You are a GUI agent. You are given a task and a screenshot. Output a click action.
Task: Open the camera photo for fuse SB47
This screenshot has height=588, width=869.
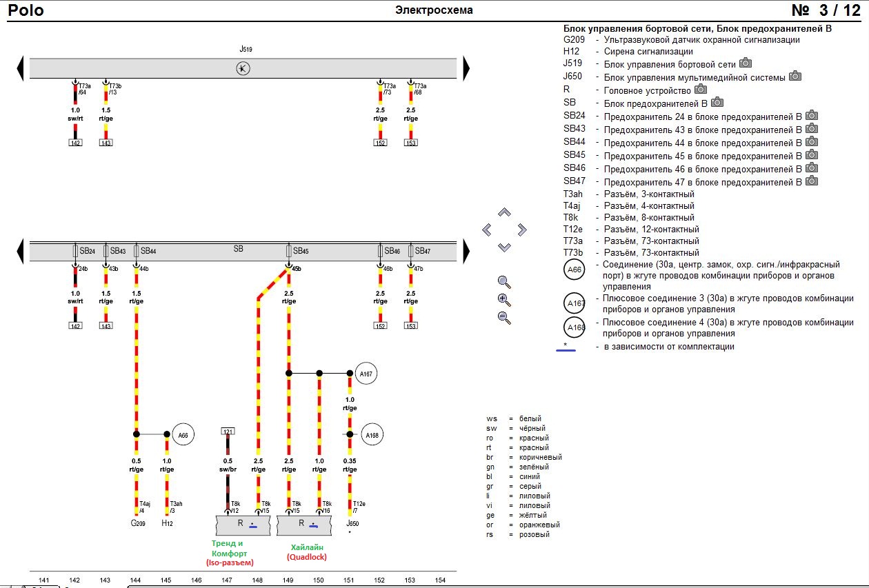[x=812, y=181]
